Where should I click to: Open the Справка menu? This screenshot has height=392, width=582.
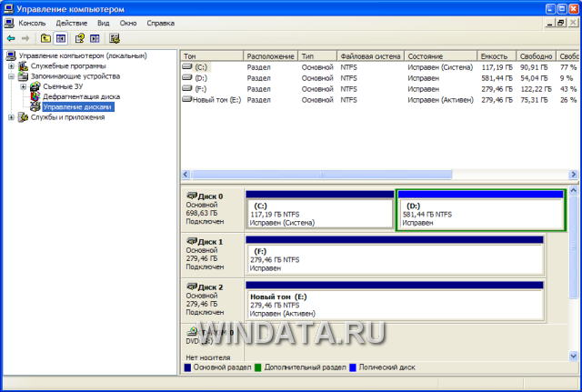160,23
